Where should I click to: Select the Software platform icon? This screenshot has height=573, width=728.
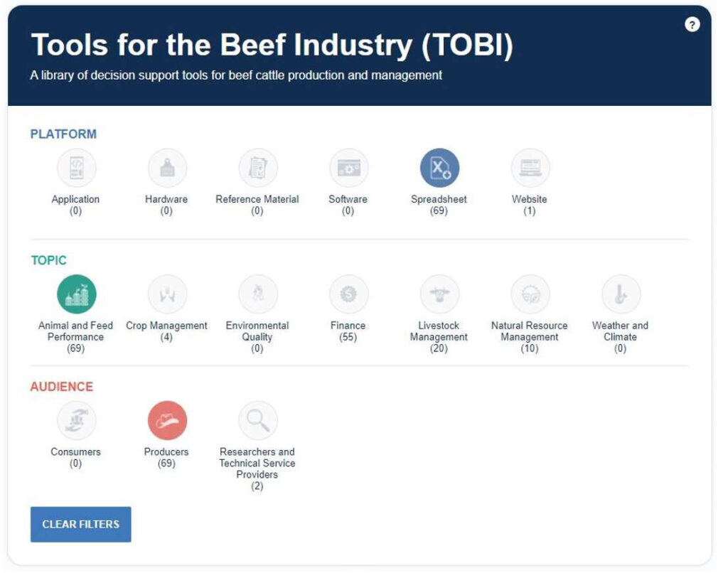click(x=348, y=168)
